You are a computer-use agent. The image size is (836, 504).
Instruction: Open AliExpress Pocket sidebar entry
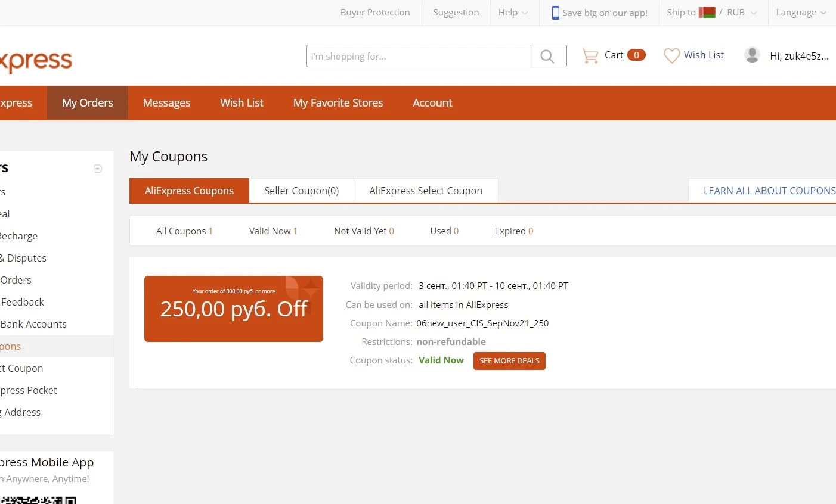click(x=29, y=390)
